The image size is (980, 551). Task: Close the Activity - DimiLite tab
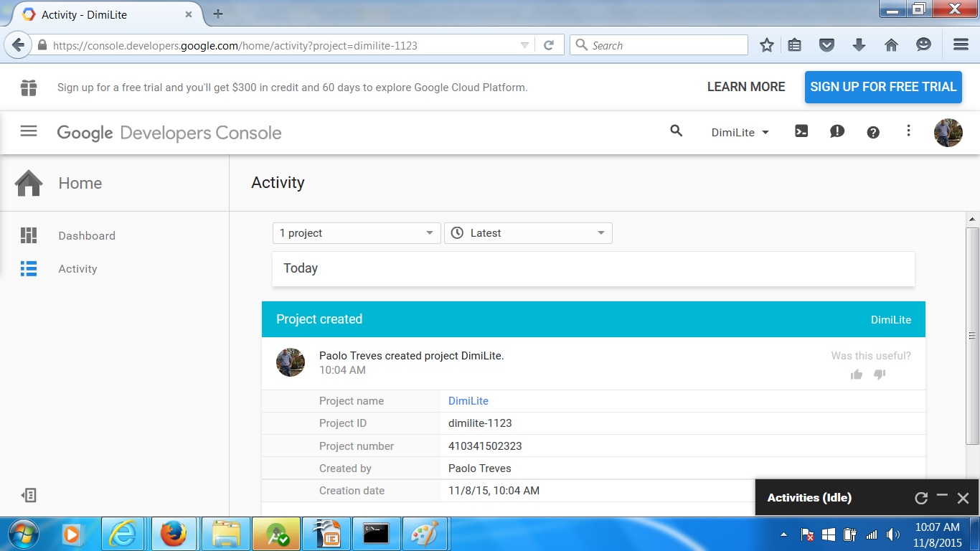click(189, 14)
